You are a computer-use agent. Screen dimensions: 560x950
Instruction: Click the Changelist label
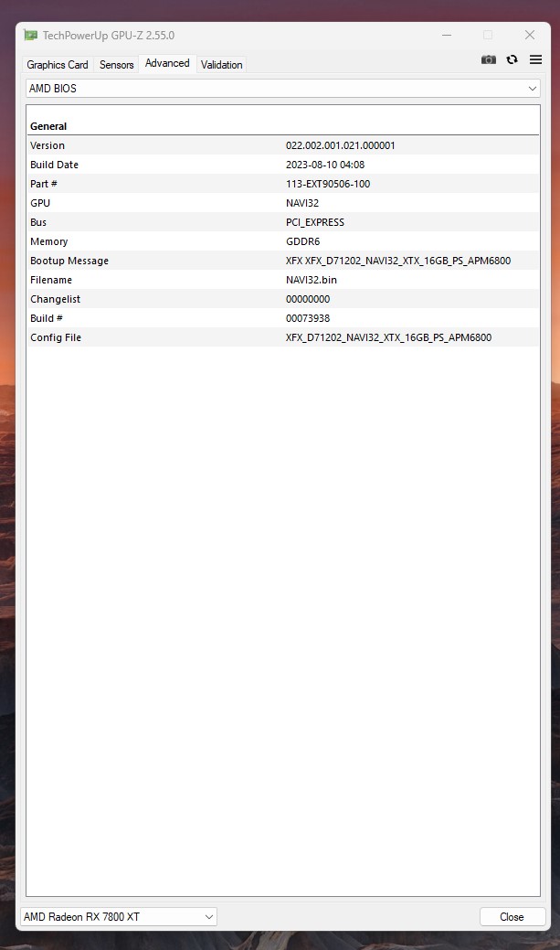[55, 299]
